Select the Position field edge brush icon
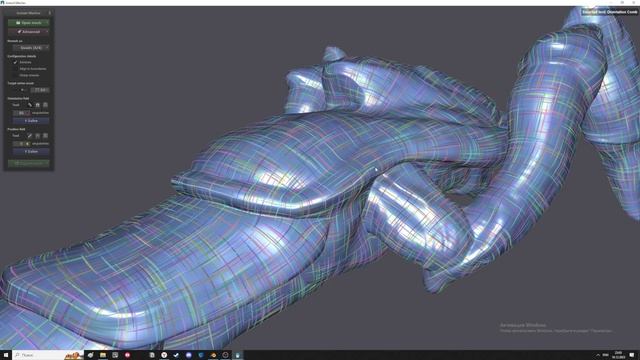This screenshot has height=360, width=640. [x=30, y=136]
